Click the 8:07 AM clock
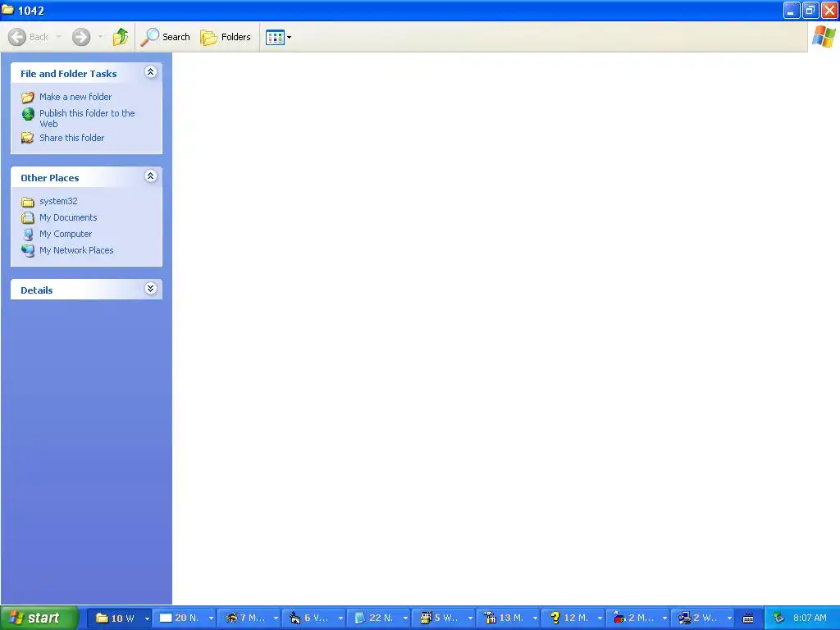 pos(810,618)
